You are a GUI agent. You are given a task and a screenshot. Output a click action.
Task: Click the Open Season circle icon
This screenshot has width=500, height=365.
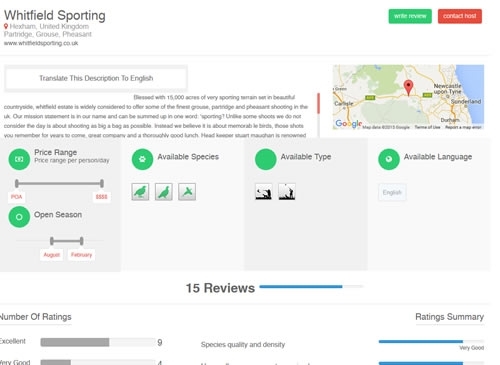point(19,217)
